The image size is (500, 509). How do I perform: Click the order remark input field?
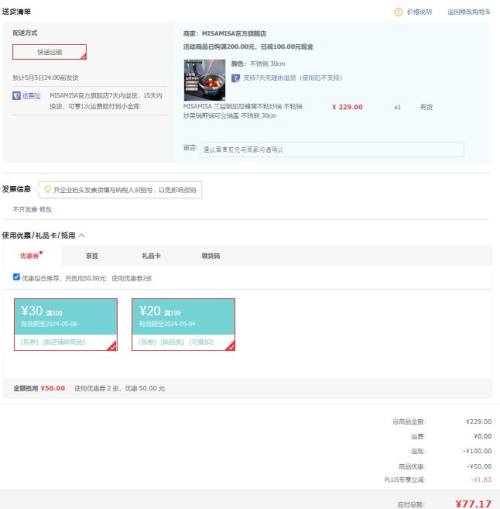(x=332, y=150)
